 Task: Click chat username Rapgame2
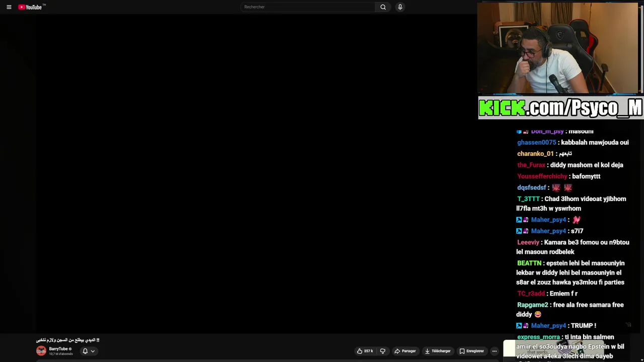(532, 305)
